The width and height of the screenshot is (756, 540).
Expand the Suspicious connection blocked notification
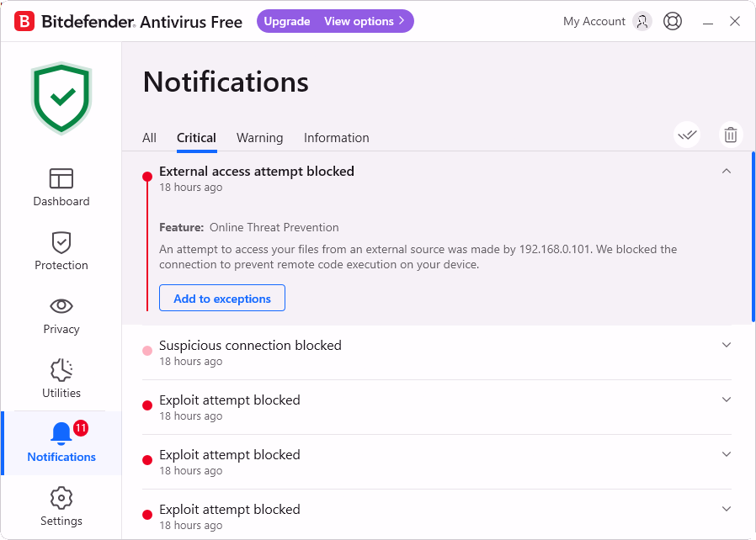726,345
